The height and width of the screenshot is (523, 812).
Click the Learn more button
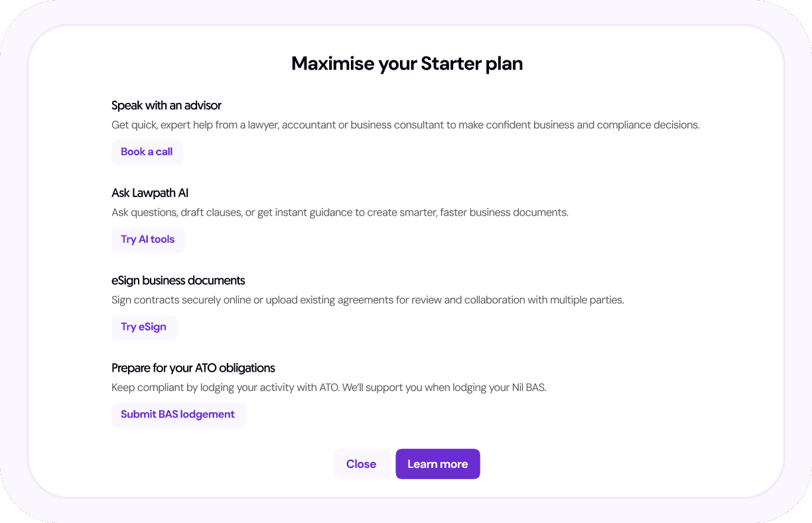437,464
